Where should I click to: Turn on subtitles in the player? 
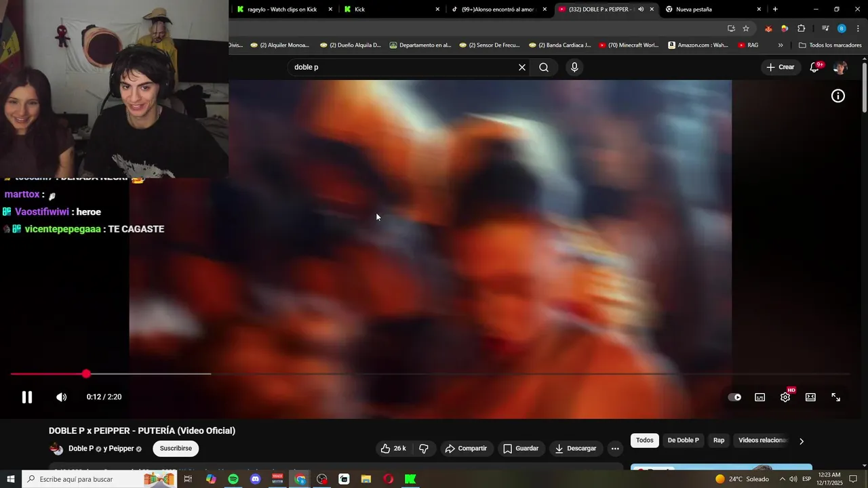coord(760,397)
